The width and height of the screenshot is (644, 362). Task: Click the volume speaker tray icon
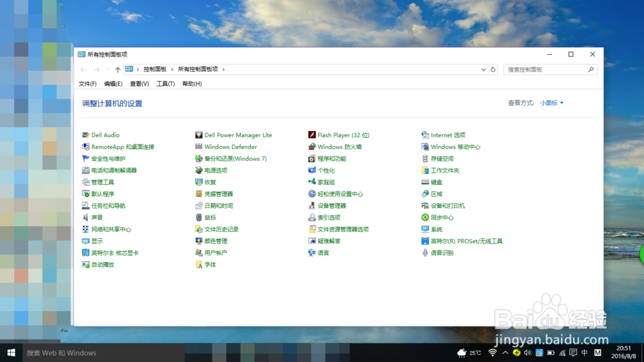click(528, 352)
